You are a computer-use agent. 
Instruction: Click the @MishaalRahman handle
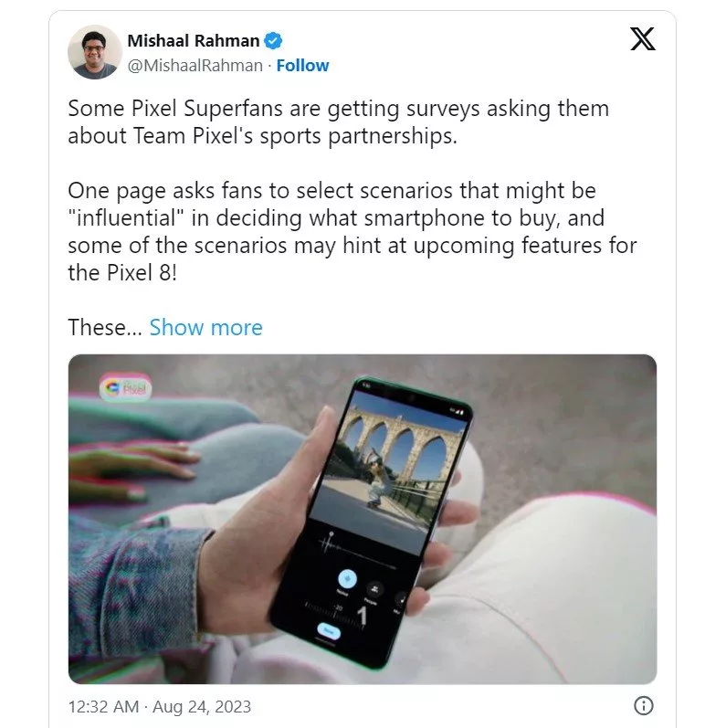(195, 66)
